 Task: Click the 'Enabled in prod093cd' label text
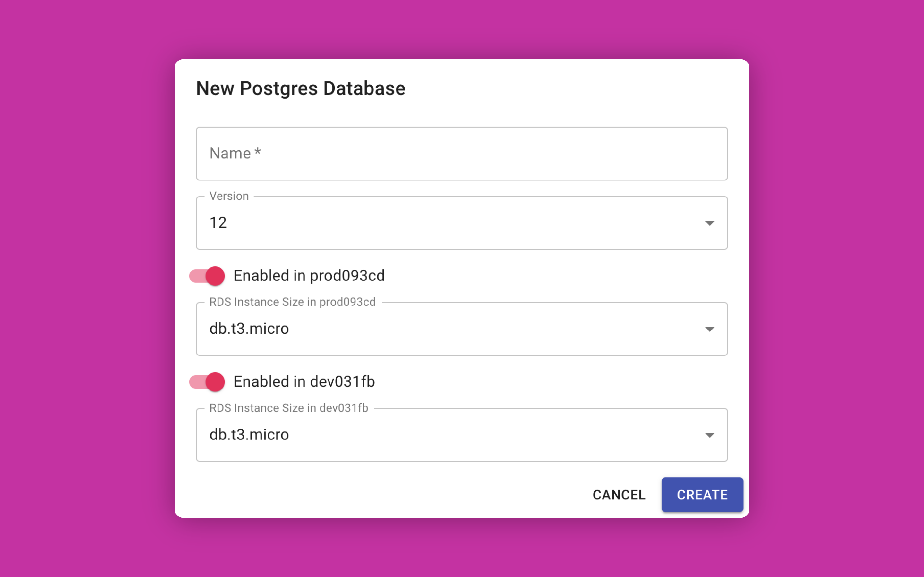pos(309,276)
